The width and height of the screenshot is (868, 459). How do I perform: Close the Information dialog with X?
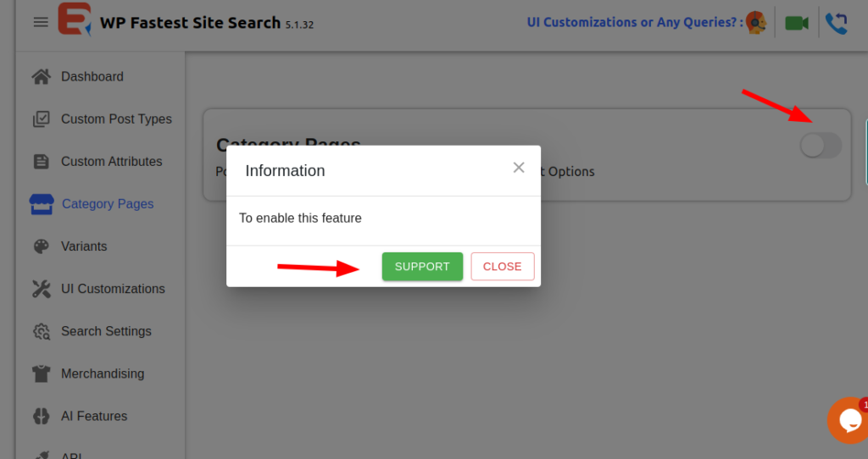519,168
